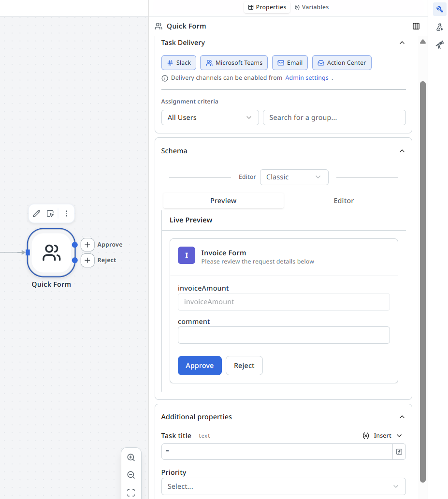Click the Quick Form label under node
This screenshot has width=448, height=499.
[51, 284]
